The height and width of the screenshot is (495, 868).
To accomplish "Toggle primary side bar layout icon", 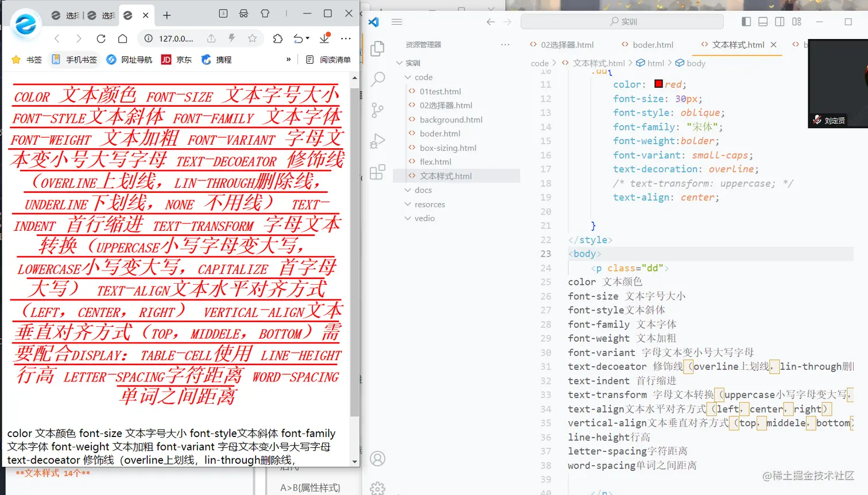I will point(746,22).
